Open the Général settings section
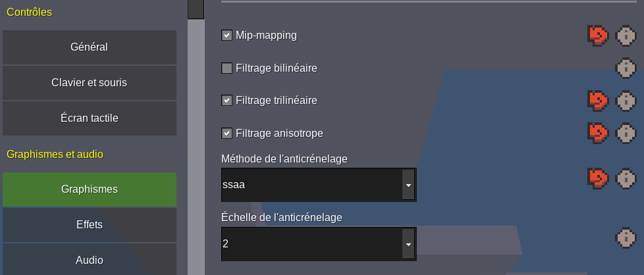Screen dimensions: 644x275 [89, 47]
